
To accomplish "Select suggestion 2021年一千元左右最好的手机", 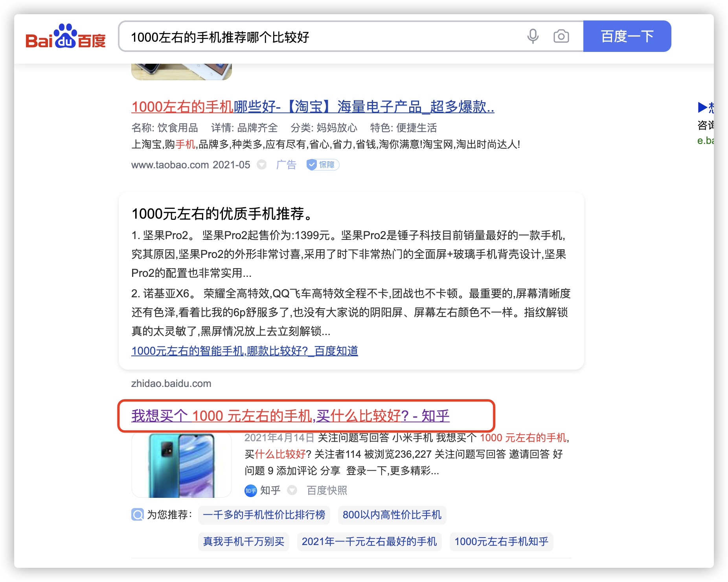I will click(x=369, y=541).
